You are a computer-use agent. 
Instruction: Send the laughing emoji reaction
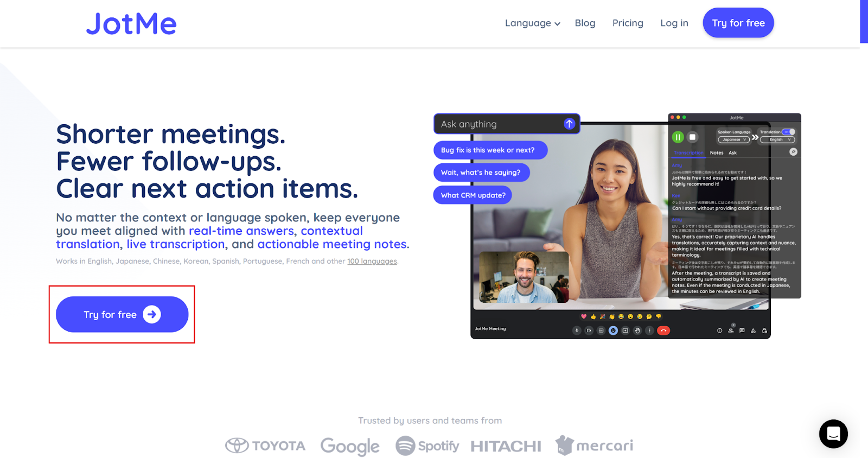pyautogui.click(x=621, y=316)
